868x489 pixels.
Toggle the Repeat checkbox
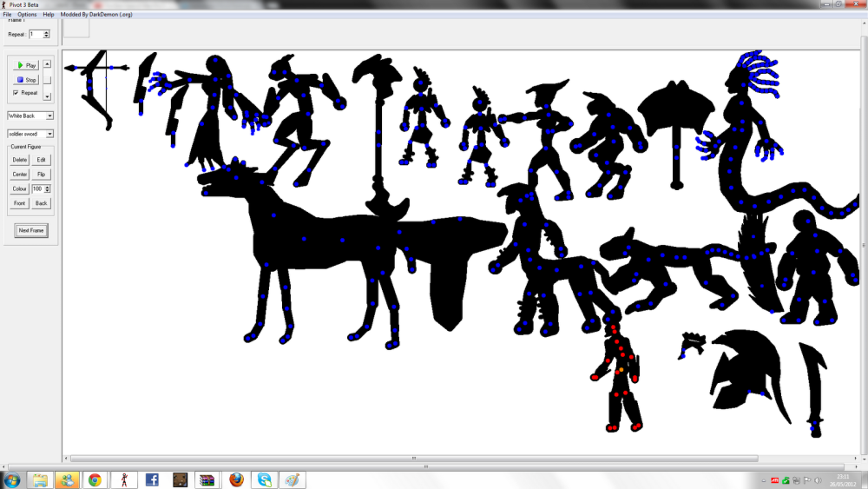click(16, 93)
